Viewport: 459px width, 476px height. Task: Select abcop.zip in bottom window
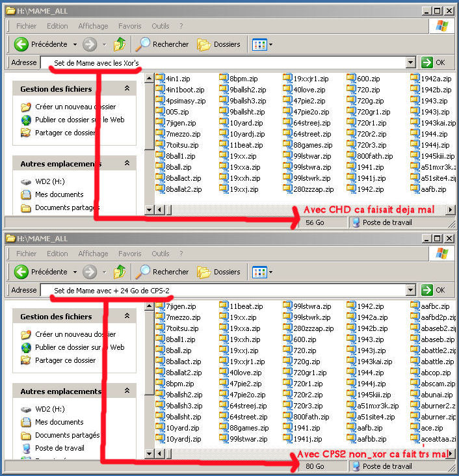(431, 373)
